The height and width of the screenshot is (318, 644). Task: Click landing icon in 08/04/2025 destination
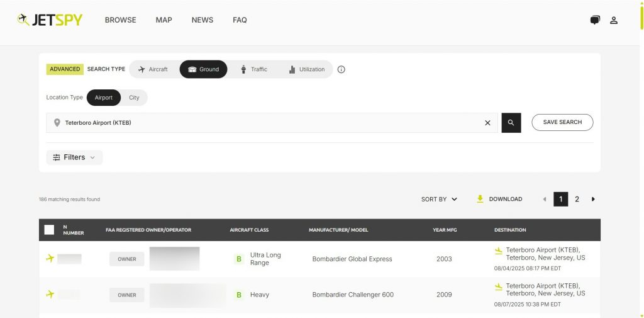499,251
